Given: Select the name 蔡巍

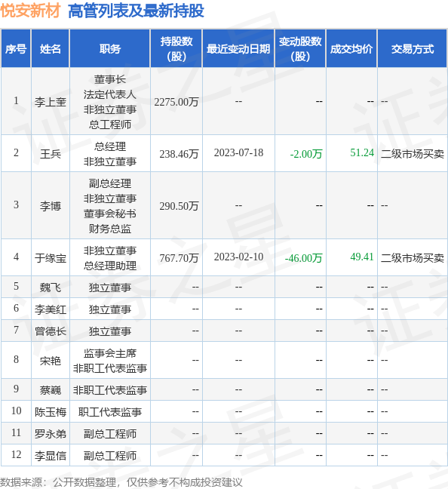Looking at the screenshot, I should tap(51, 390).
